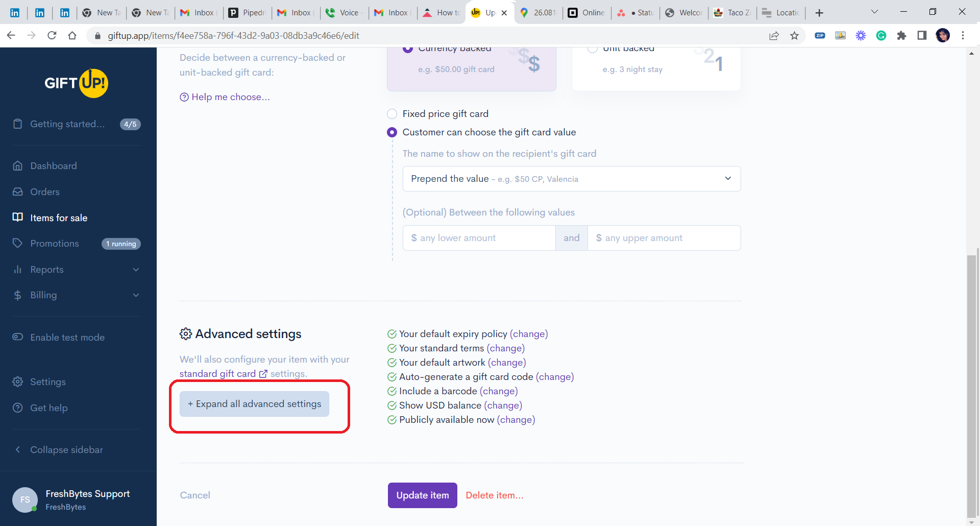
Task: Open the Prepend the value dropdown
Action: [571, 179]
